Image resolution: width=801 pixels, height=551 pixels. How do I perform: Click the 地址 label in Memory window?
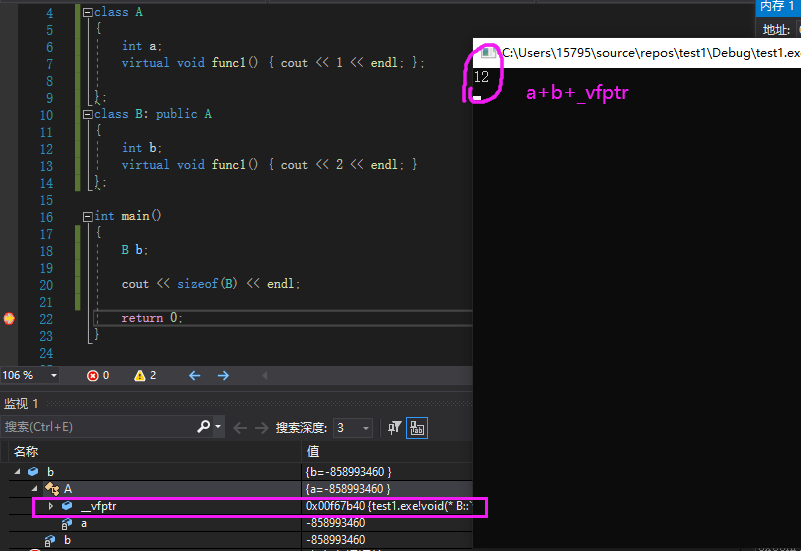pyautogui.click(x=776, y=30)
